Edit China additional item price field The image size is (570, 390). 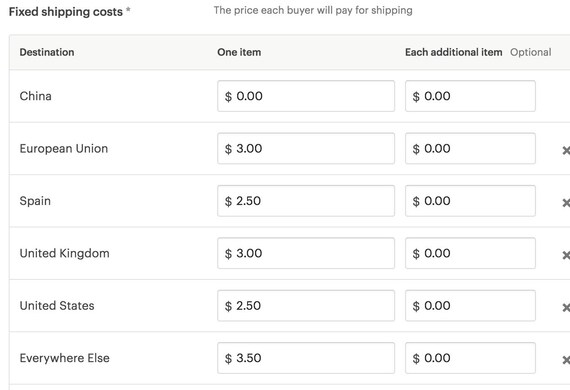[470, 96]
